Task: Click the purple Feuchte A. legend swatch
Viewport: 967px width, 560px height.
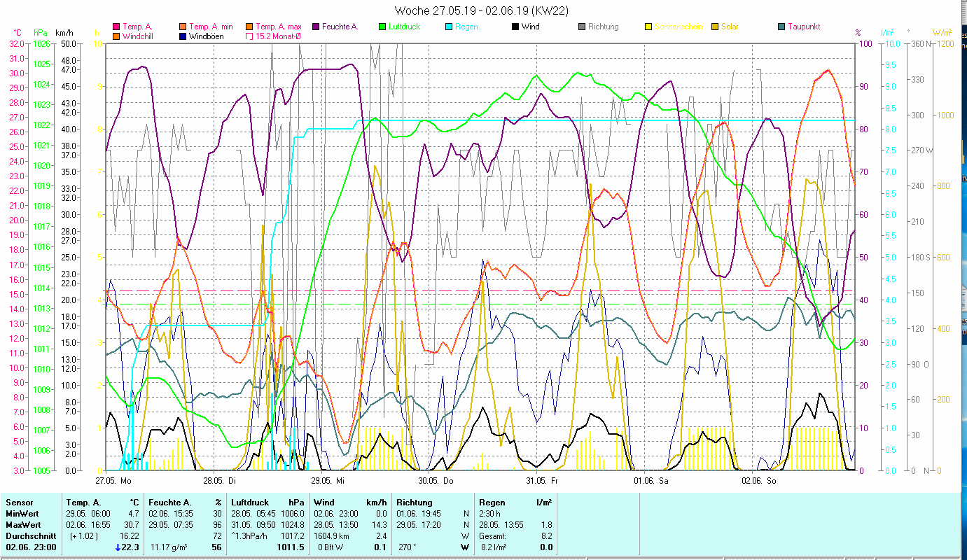Action: [x=316, y=27]
